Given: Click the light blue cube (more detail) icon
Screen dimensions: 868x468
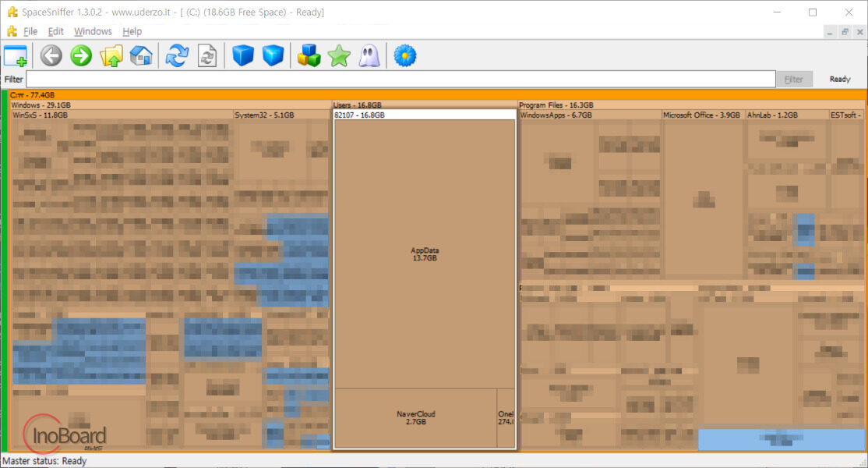Looking at the screenshot, I should click(273, 56).
